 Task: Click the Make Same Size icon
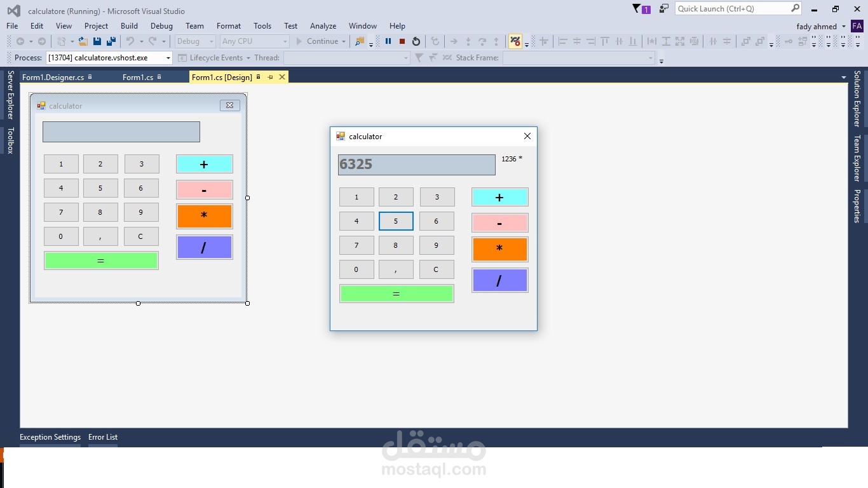point(680,41)
